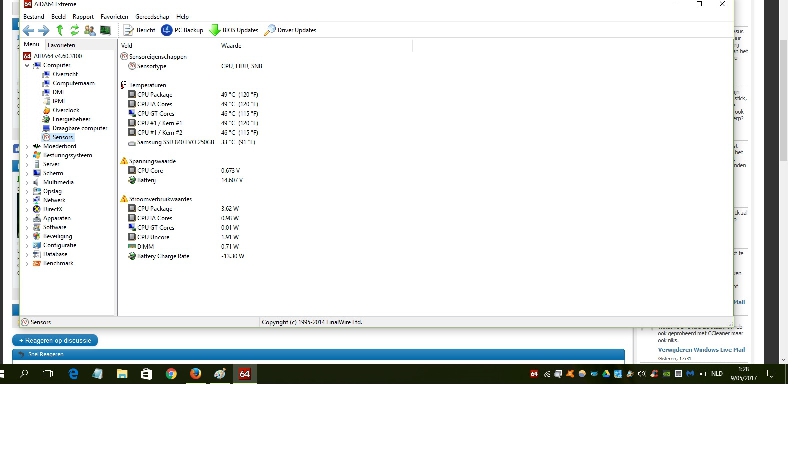This screenshot has height=450, width=800.
Task: Open Driver Updates tool
Action: (x=290, y=30)
